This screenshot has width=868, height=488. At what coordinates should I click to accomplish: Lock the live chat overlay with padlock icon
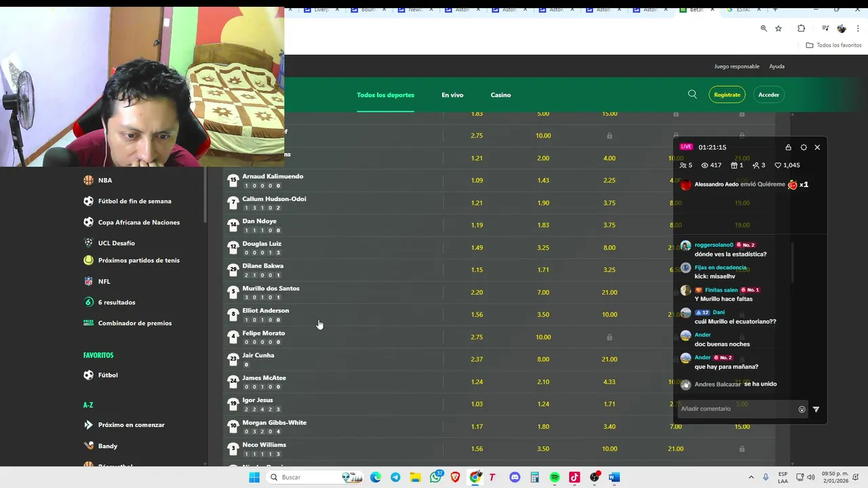coord(788,147)
